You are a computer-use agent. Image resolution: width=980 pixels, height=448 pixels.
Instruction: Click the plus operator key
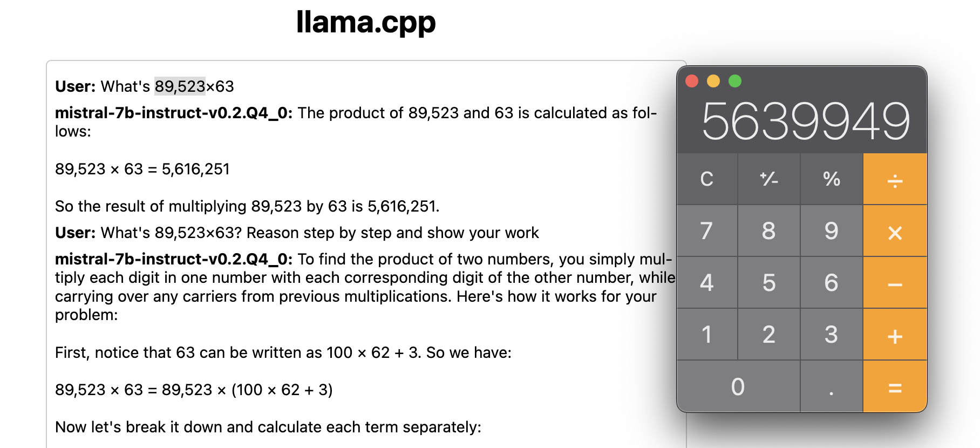(x=895, y=335)
